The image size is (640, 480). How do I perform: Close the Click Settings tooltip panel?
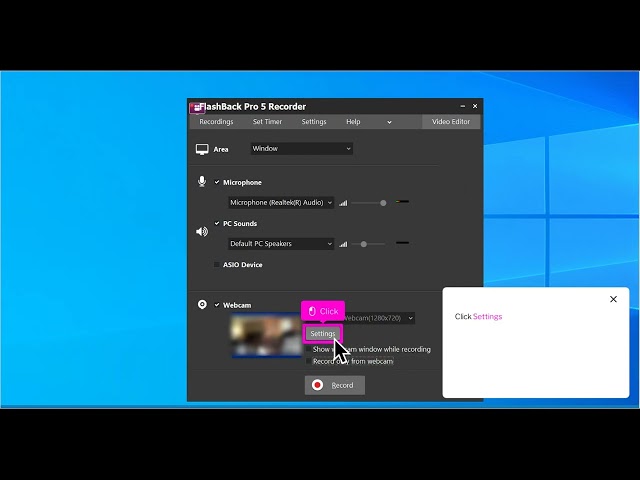coord(613,299)
